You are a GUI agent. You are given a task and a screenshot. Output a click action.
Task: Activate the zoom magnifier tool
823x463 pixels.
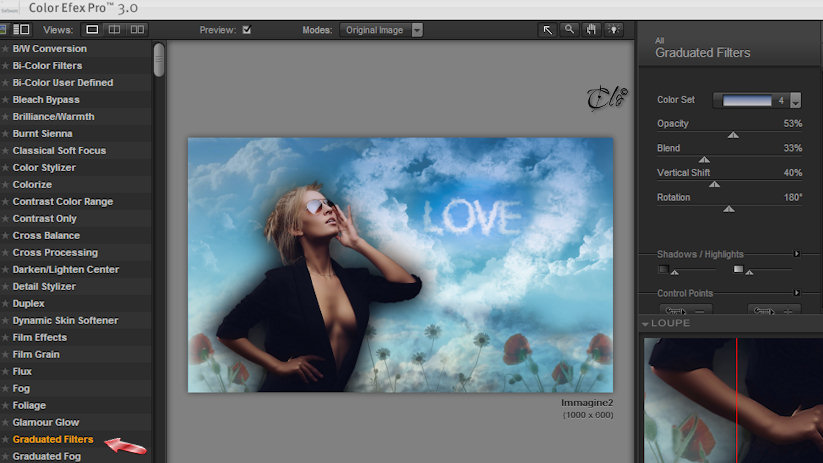[x=569, y=30]
